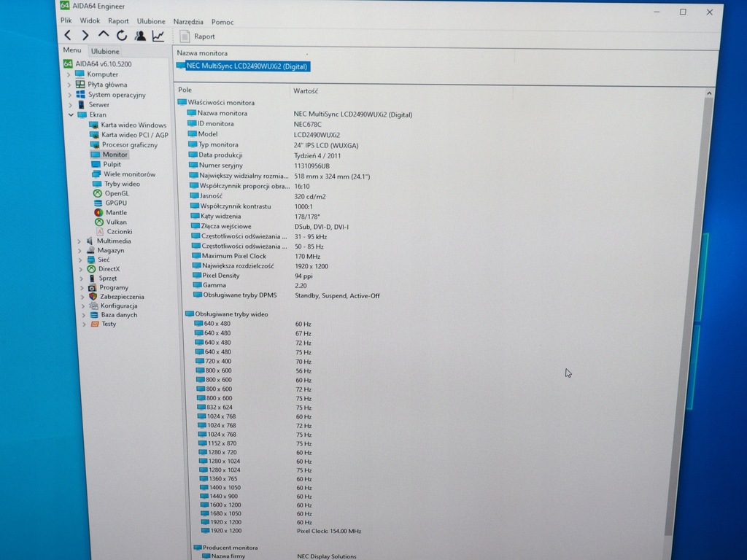Select the Nazwa firmy row
This screenshot has width=747, height=560.
point(279,556)
